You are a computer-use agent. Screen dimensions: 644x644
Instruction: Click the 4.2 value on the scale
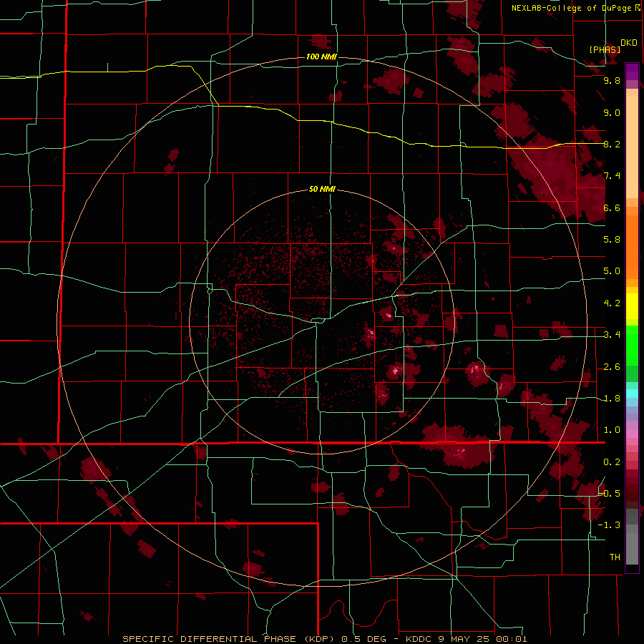(612, 303)
